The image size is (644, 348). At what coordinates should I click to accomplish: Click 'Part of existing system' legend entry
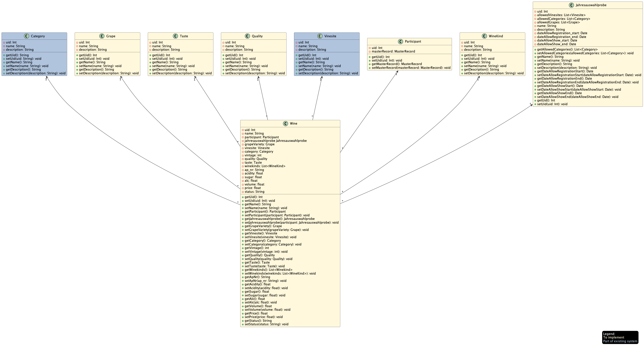620,341
